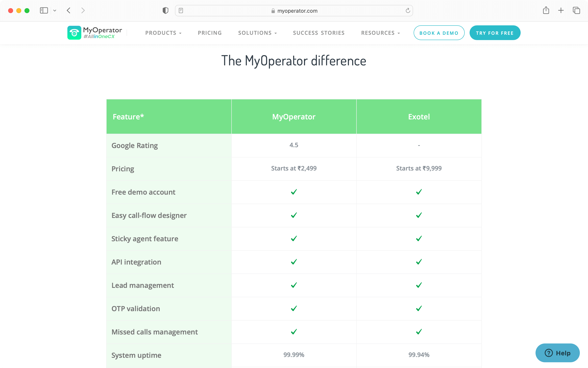The height and width of the screenshot is (368, 588).
Task: Open the sidebar options chevron
Action: (55, 10)
